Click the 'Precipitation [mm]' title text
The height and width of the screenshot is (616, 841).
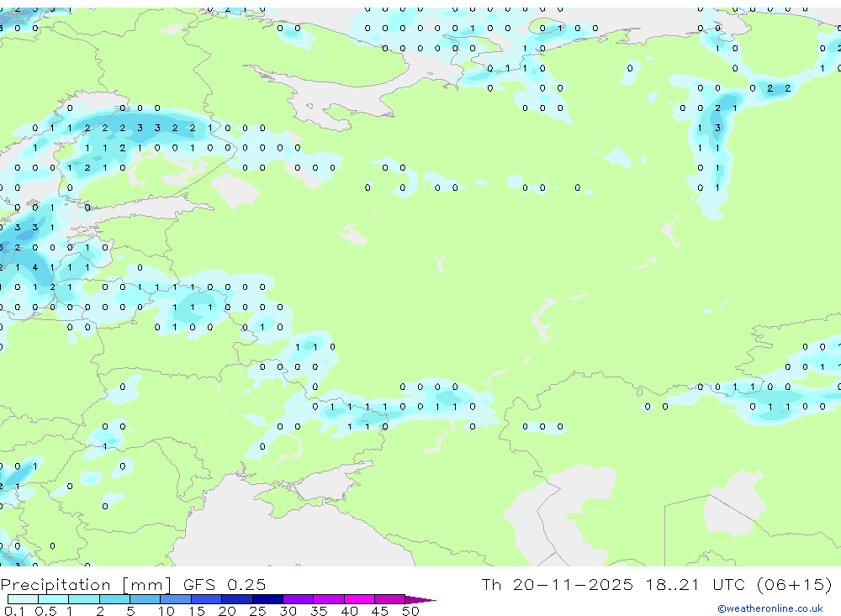coord(86,585)
